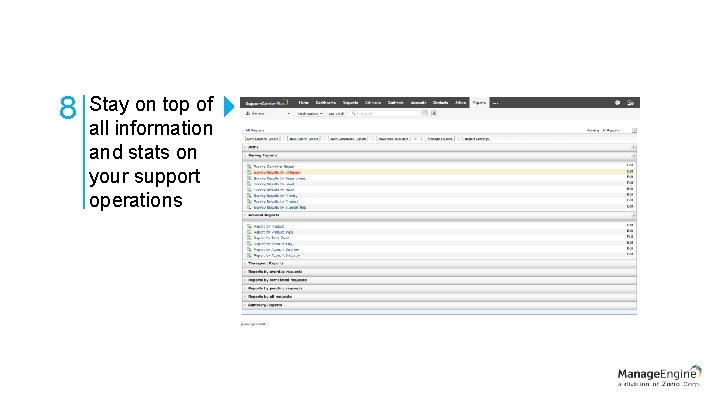Viewport: 720px width, 405px height.
Task: Click Edit for Survey Results by Mode
Action: 630,189
